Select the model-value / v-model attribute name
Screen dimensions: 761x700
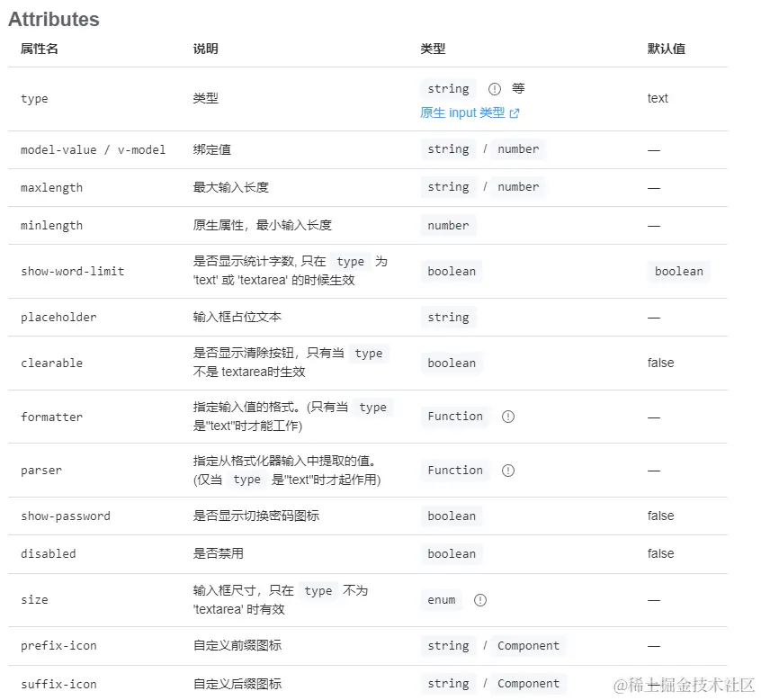point(93,150)
